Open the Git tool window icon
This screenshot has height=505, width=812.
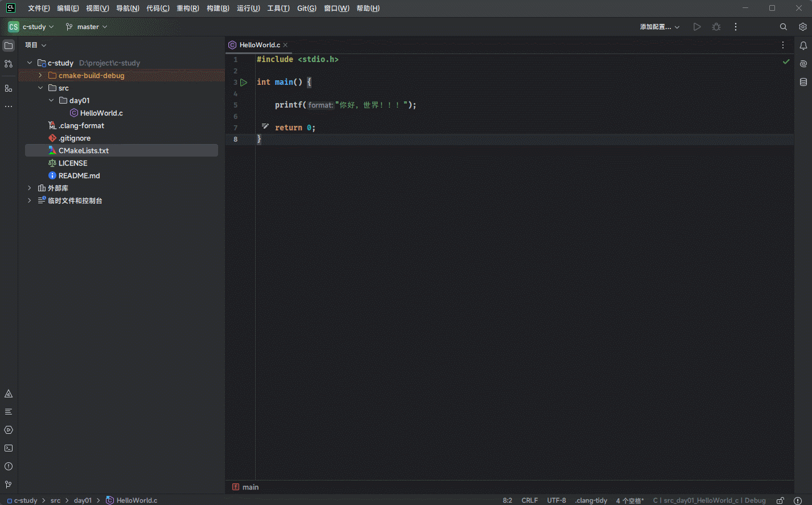click(x=9, y=485)
